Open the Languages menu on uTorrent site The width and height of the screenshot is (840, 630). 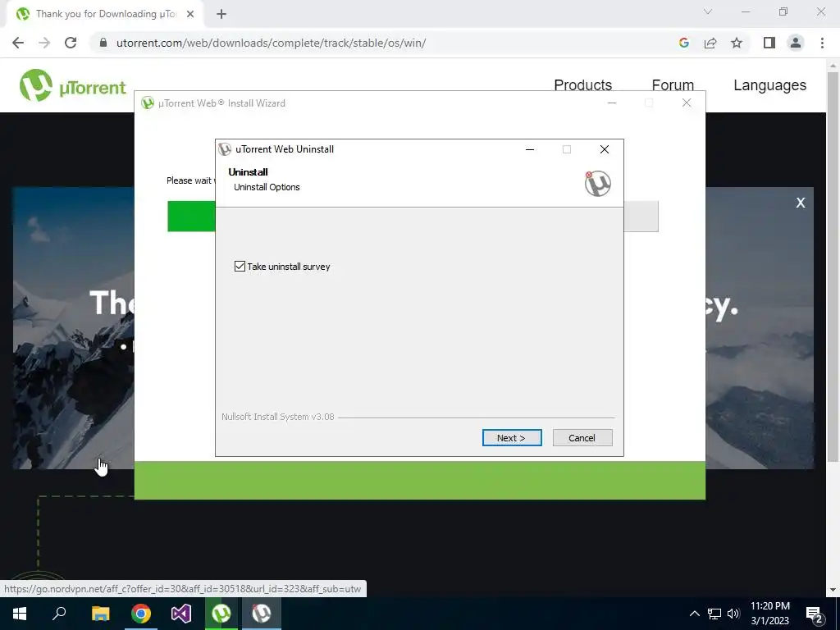[x=769, y=85]
